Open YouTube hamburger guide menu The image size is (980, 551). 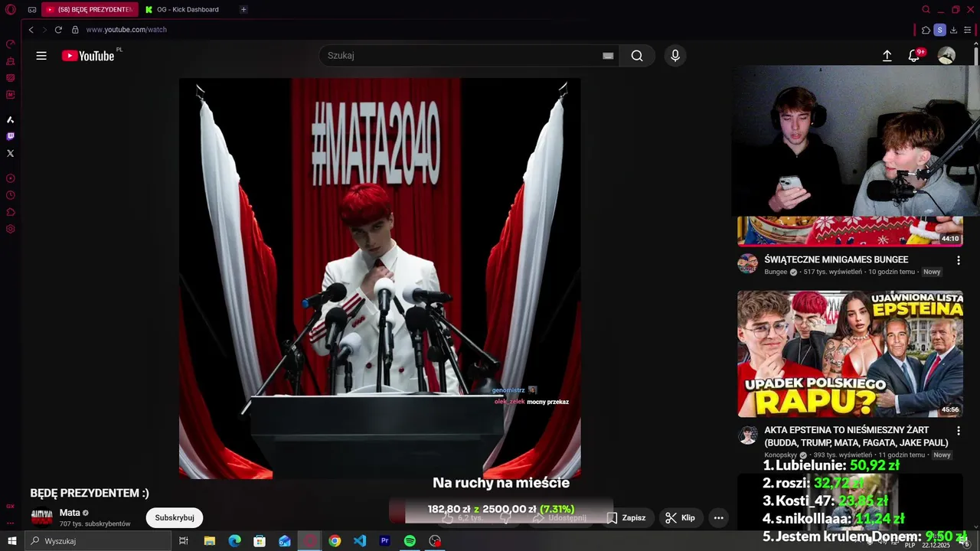pyautogui.click(x=41, y=56)
